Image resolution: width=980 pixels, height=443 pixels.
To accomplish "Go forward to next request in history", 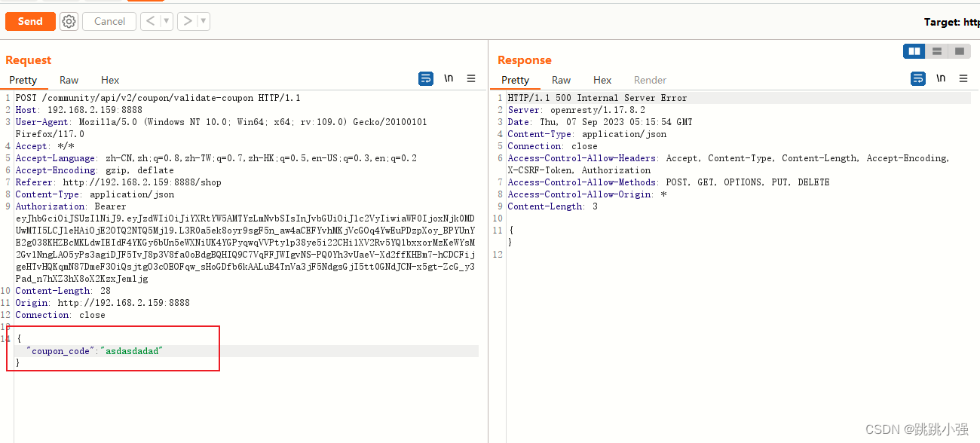I will 188,21.
